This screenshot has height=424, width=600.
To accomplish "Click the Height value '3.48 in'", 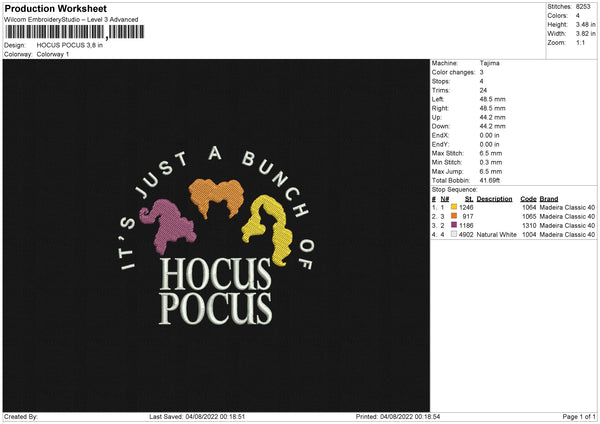I will click(585, 24).
